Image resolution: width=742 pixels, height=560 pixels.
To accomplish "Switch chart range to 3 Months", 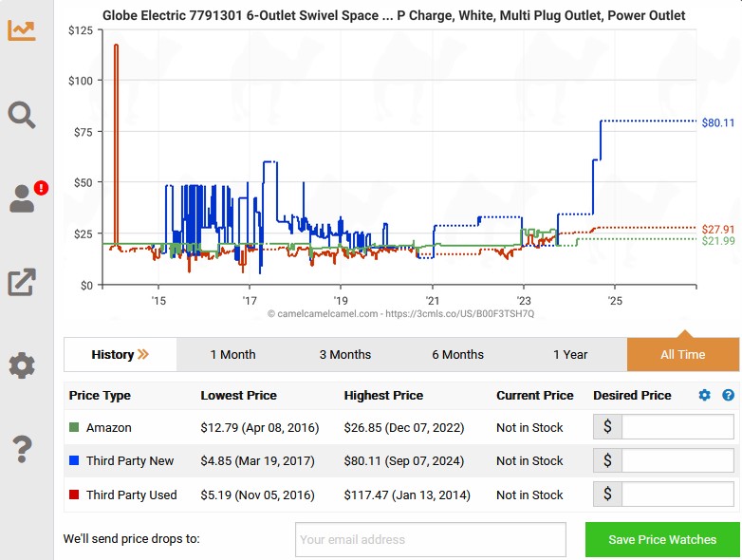I will click(345, 355).
